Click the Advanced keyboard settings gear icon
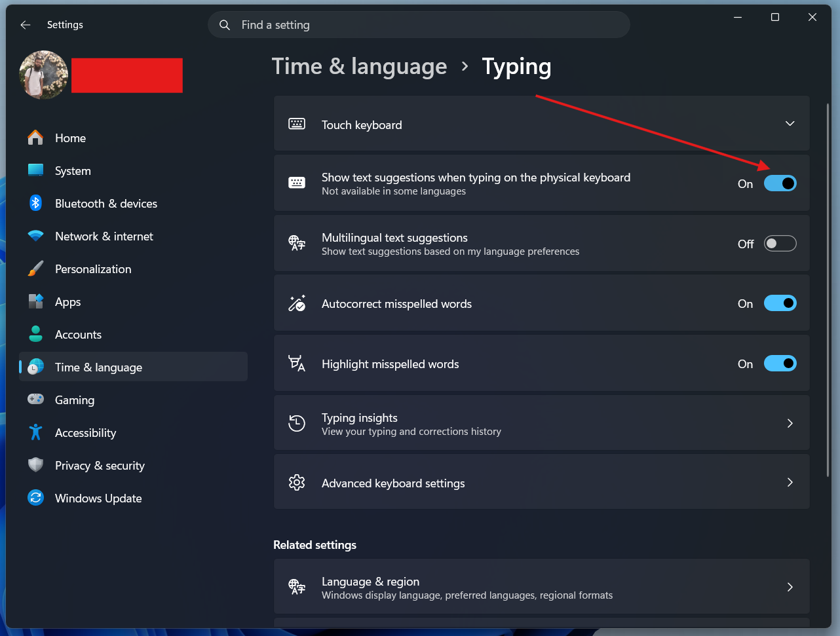 297,483
